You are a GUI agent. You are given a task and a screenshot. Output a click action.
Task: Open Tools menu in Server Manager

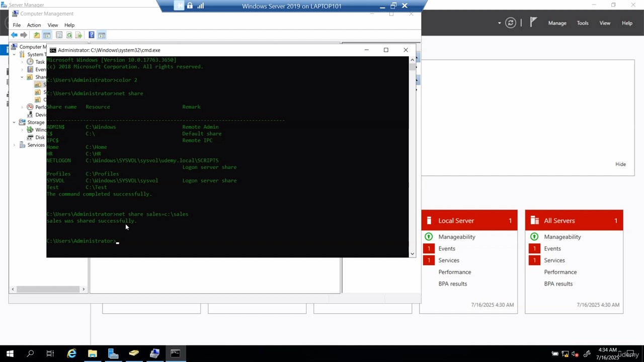pyautogui.click(x=583, y=23)
